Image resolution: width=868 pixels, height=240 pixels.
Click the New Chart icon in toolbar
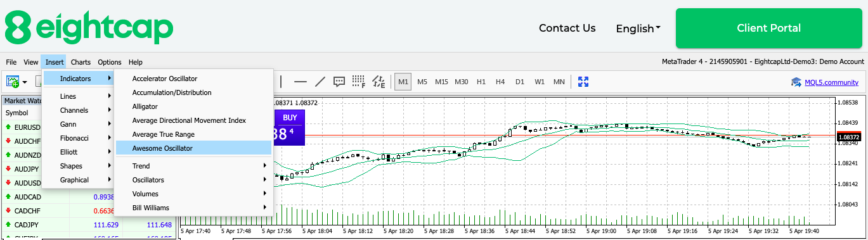[x=13, y=82]
